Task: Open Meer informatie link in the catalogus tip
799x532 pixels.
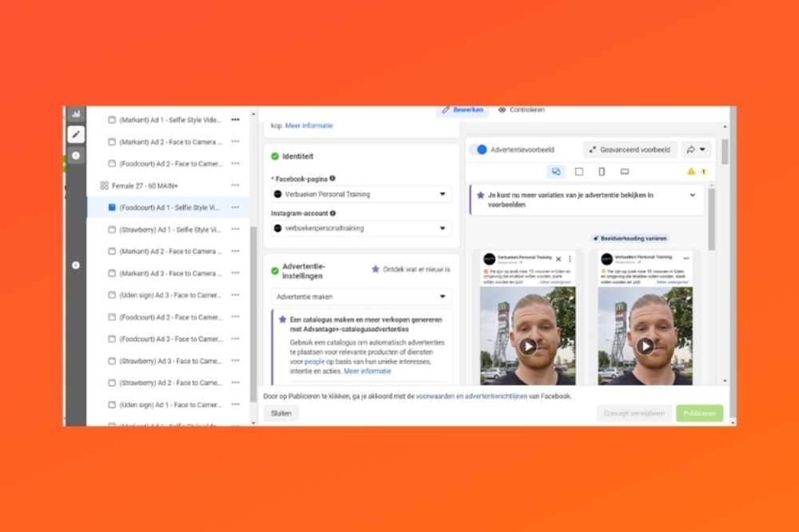Action: coord(368,371)
